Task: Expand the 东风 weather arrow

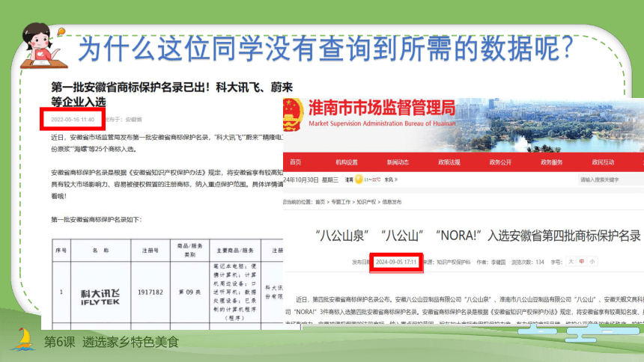Action: pyautogui.click(x=396, y=180)
